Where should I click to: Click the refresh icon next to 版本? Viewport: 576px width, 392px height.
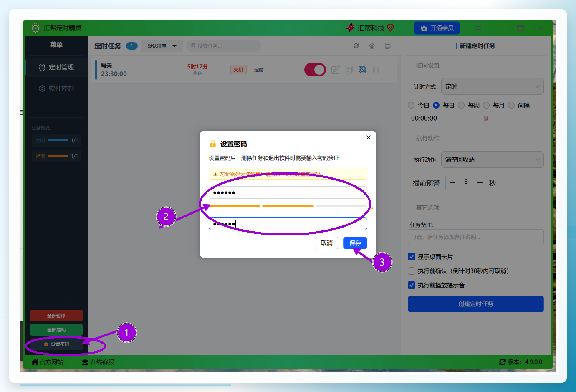click(x=503, y=362)
